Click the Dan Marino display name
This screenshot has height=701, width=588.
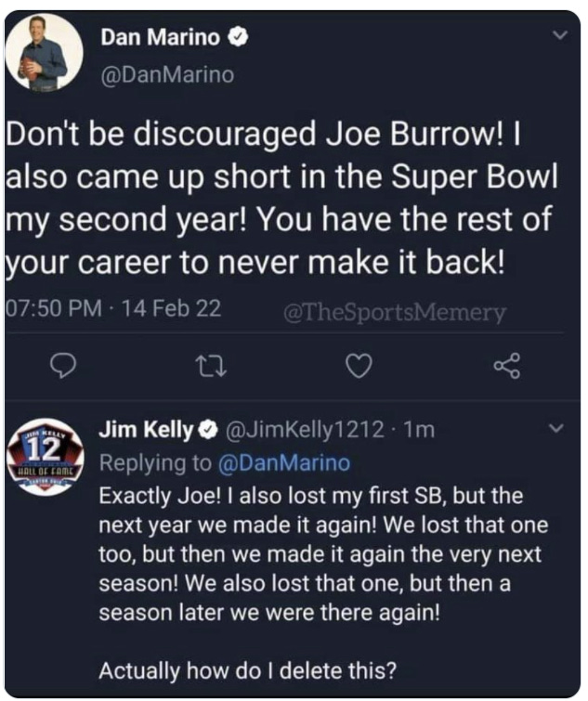tap(160, 38)
